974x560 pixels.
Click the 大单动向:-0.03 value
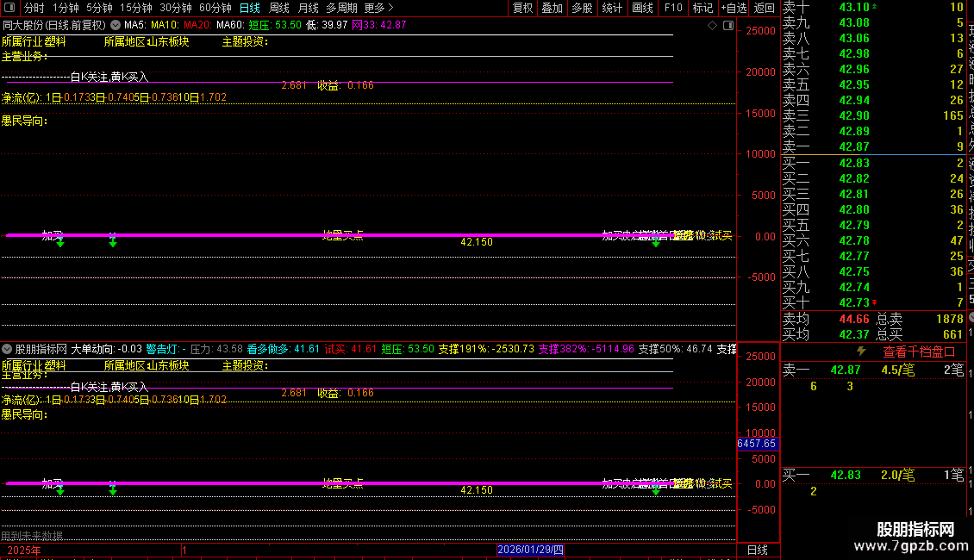106,349
